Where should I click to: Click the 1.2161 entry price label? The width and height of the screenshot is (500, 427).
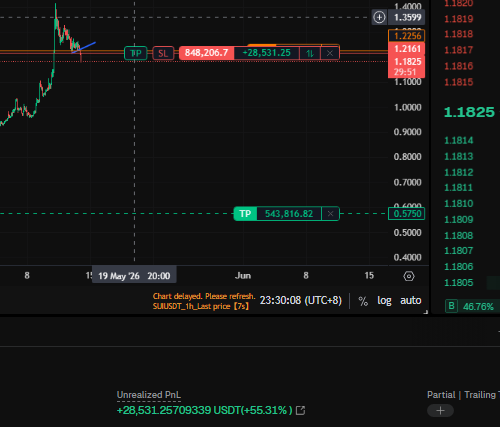coord(407,49)
